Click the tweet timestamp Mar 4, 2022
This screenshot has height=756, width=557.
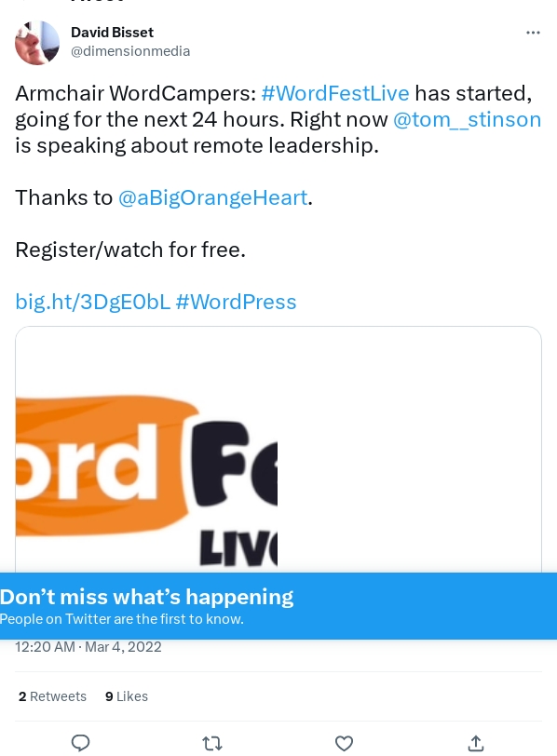[88, 646]
